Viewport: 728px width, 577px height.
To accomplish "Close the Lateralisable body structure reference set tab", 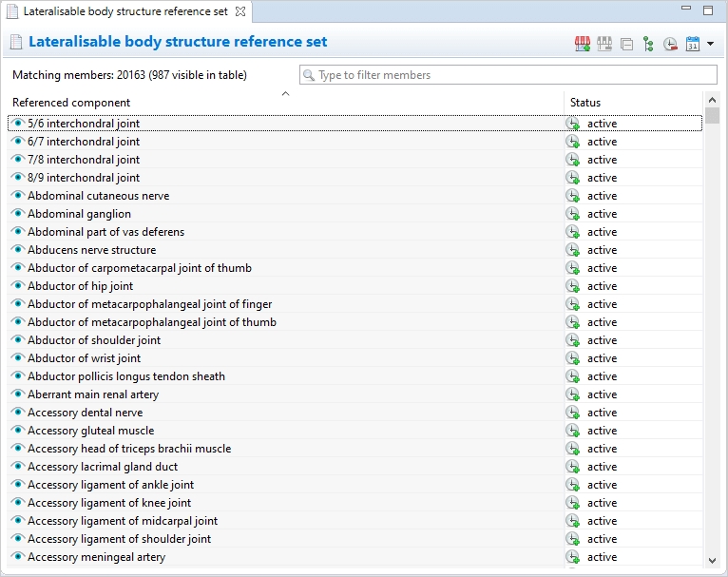I will [240, 11].
